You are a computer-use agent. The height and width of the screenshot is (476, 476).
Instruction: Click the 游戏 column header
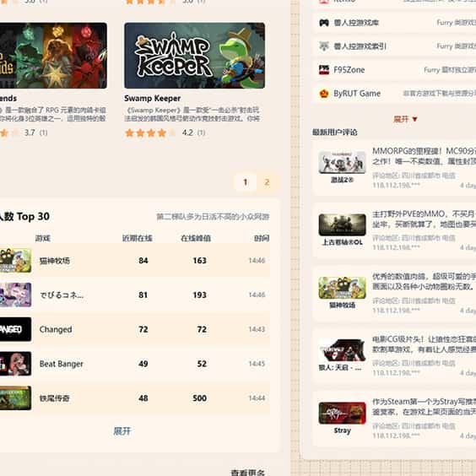(43, 238)
